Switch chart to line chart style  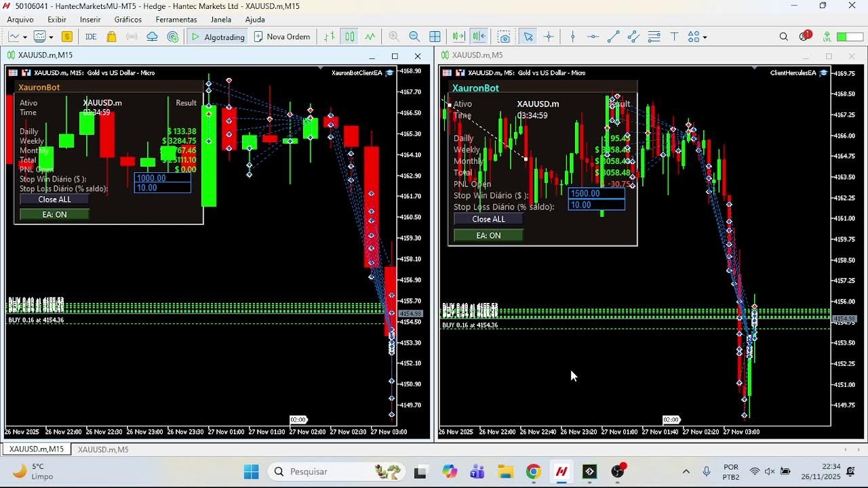click(370, 37)
